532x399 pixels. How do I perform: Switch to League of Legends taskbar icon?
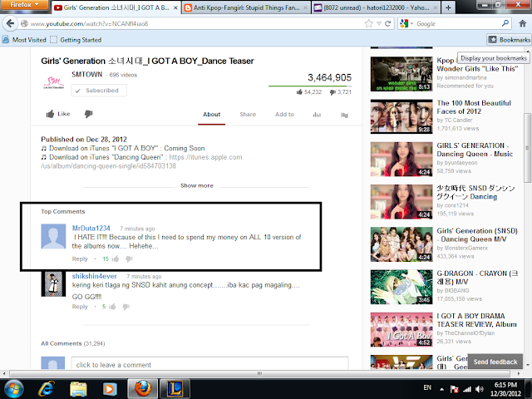coord(175,389)
